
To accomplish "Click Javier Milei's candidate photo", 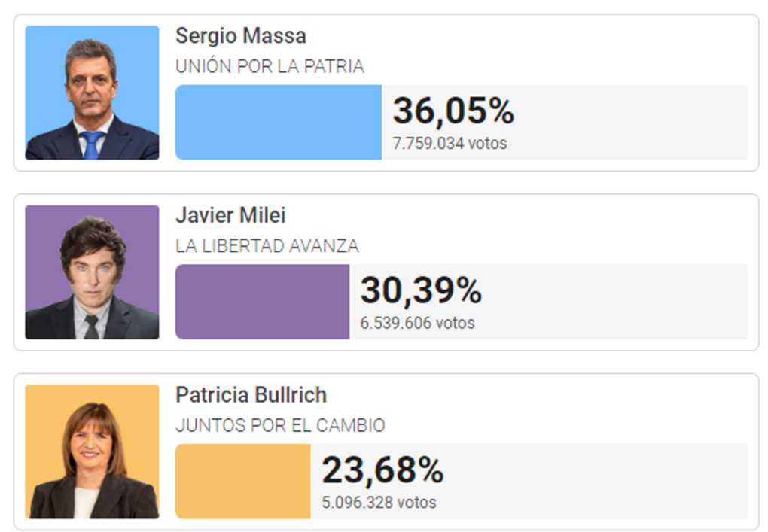I will [92, 272].
